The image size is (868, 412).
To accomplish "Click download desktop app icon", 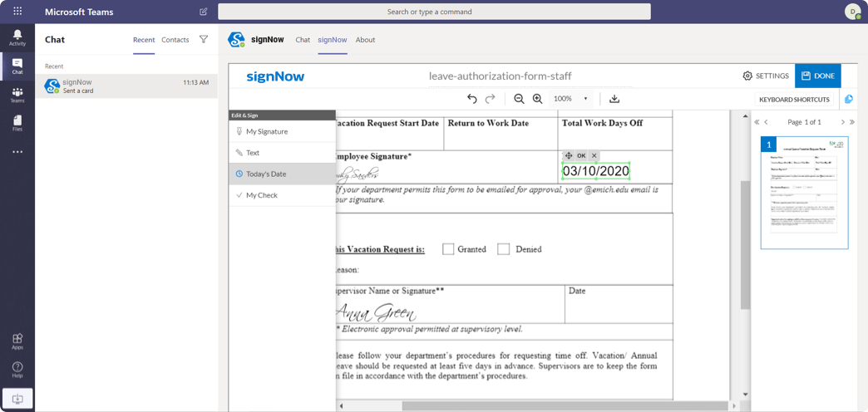I will point(17,398).
